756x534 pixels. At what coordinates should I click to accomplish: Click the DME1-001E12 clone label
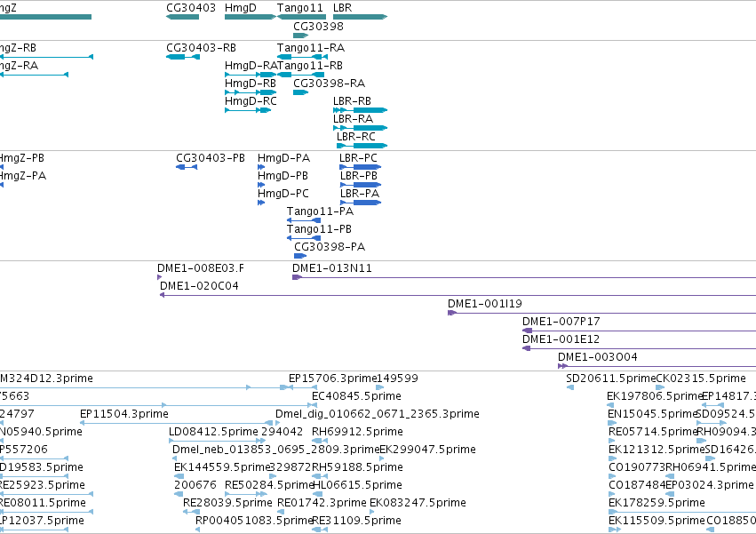tap(561, 339)
